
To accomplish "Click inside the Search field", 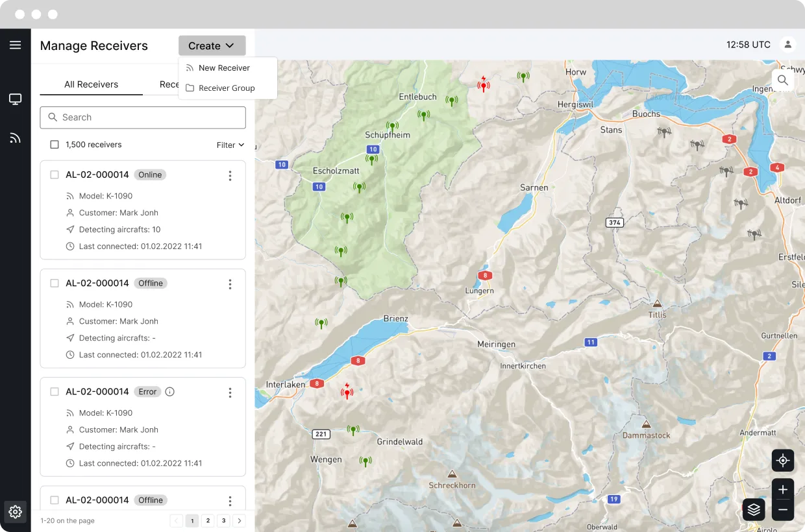I will point(143,117).
